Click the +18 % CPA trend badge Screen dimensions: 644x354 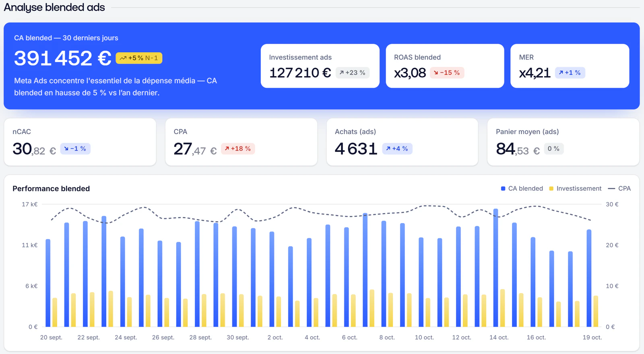tap(238, 149)
